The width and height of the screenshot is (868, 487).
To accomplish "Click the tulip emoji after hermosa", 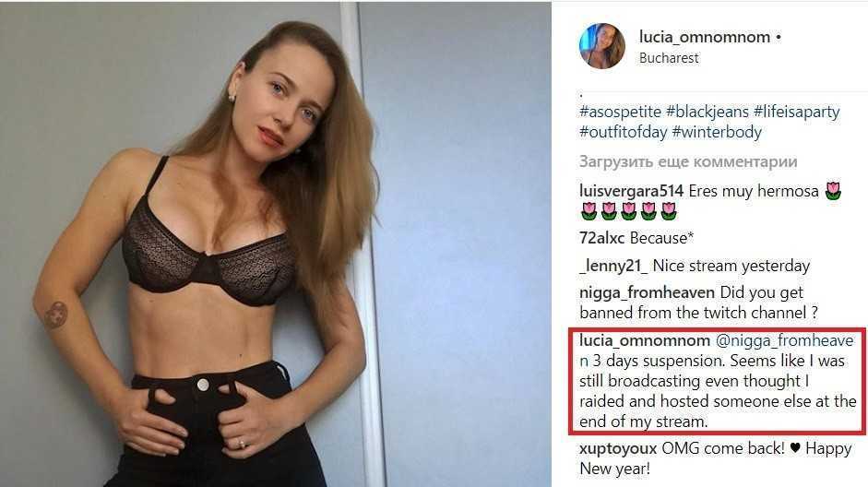I will click(833, 191).
